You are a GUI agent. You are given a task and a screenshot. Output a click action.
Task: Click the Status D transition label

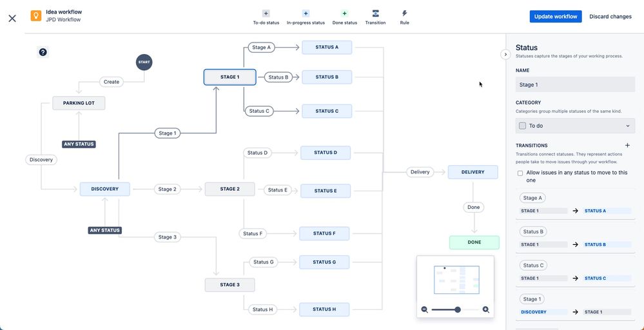257,153
